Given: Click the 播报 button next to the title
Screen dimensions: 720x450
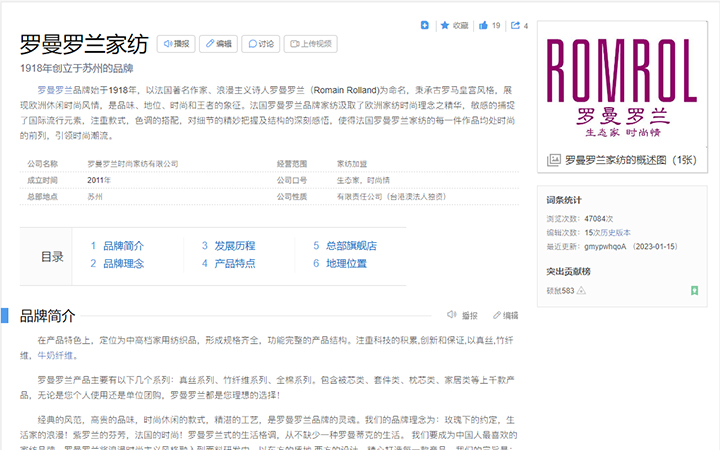Looking at the screenshot, I should [176, 44].
